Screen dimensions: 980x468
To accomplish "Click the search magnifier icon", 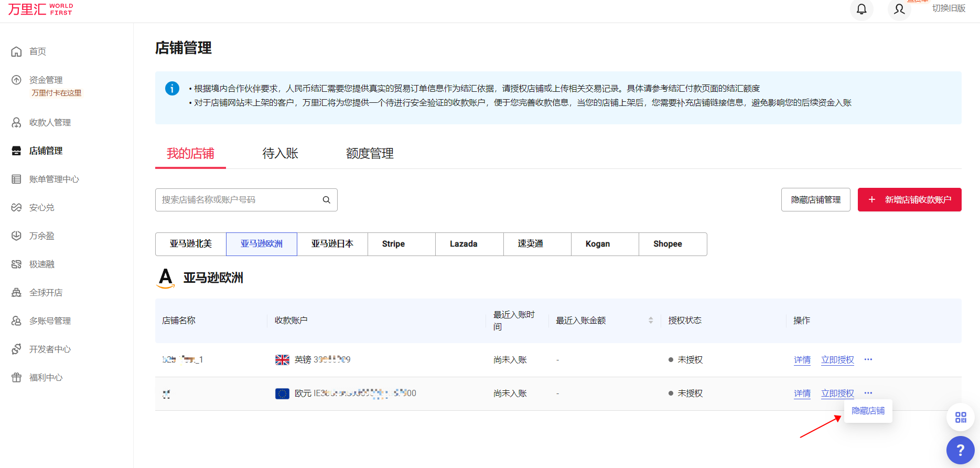I will pos(326,200).
